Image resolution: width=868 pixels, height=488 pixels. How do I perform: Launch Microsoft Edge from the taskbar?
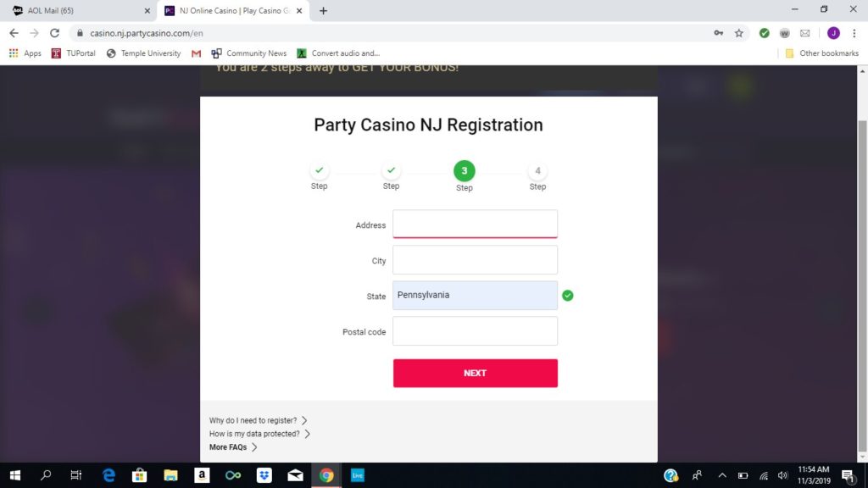tap(108, 475)
